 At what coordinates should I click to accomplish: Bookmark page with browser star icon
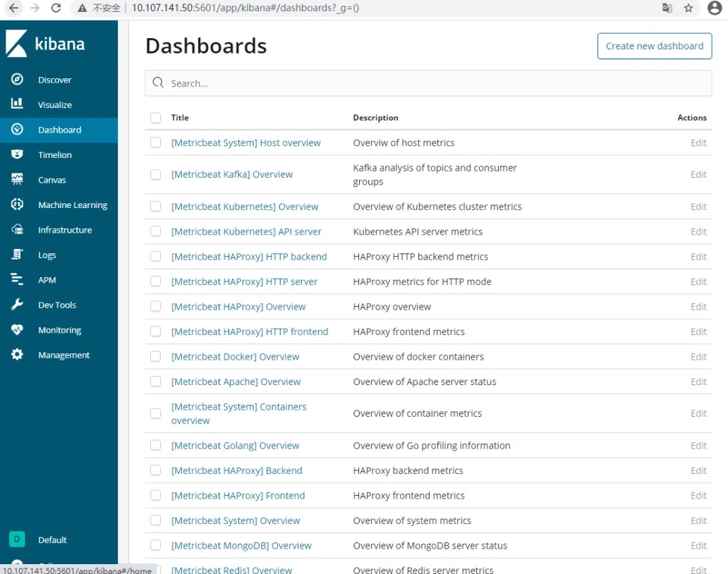tap(688, 8)
